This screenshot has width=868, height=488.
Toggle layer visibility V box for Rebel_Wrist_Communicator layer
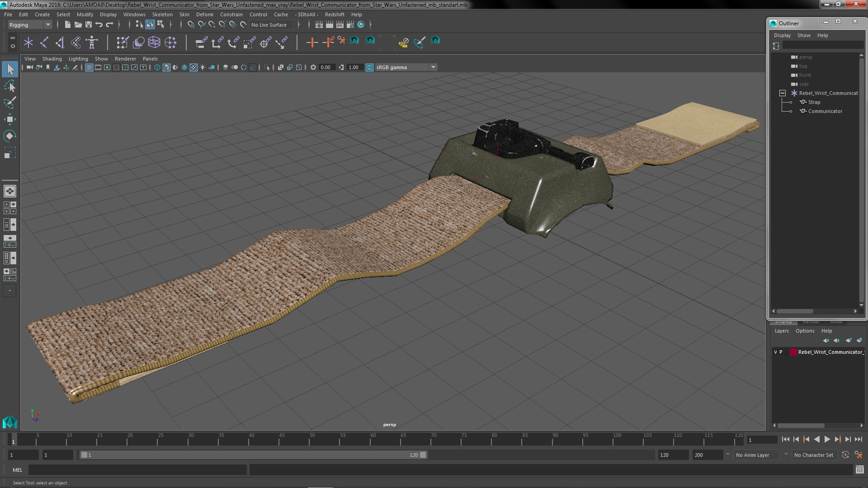(776, 352)
